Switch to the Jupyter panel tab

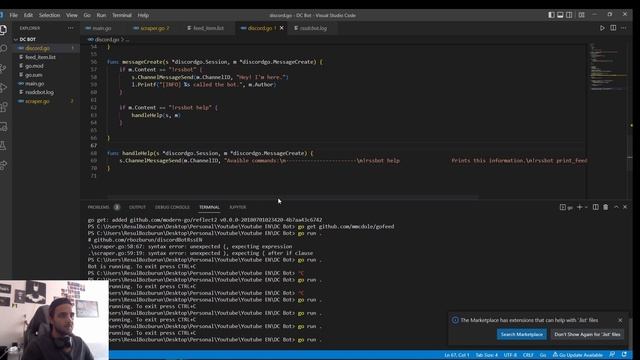tap(238, 207)
